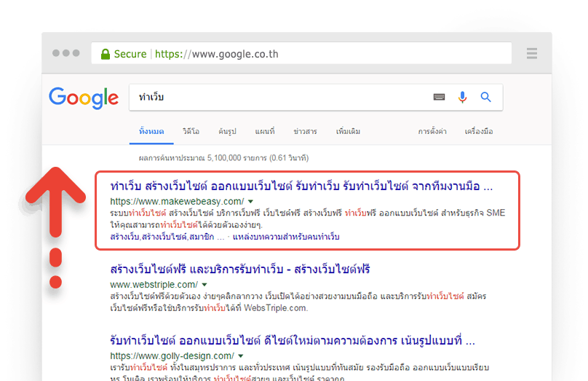Start voice search with microphone icon
Image resolution: width=588 pixels, height=381 pixels.
pos(462,97)
